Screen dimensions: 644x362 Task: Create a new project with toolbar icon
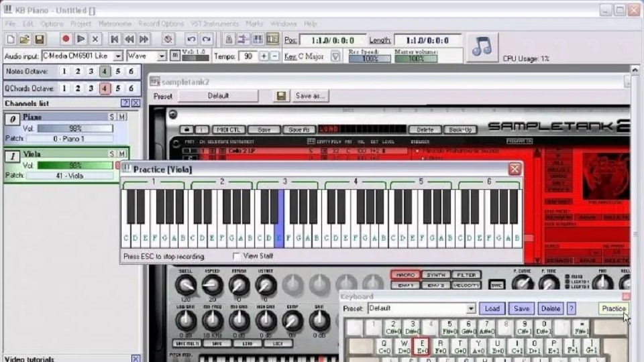pyautogui.click(x=11, y=40)
